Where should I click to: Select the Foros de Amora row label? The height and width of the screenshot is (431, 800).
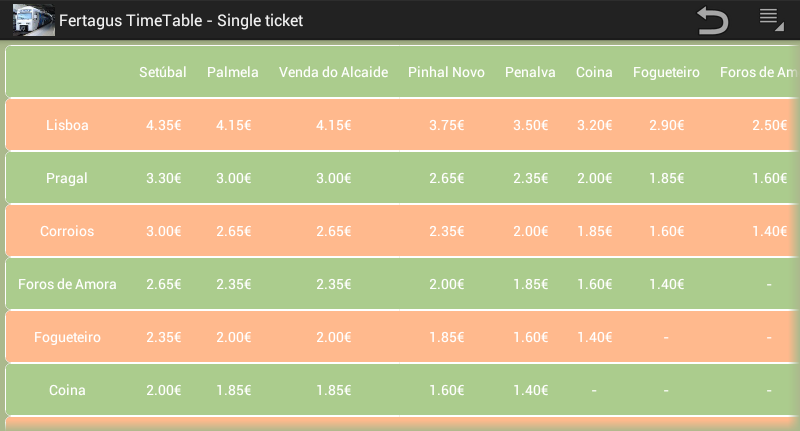coord(67,284)
